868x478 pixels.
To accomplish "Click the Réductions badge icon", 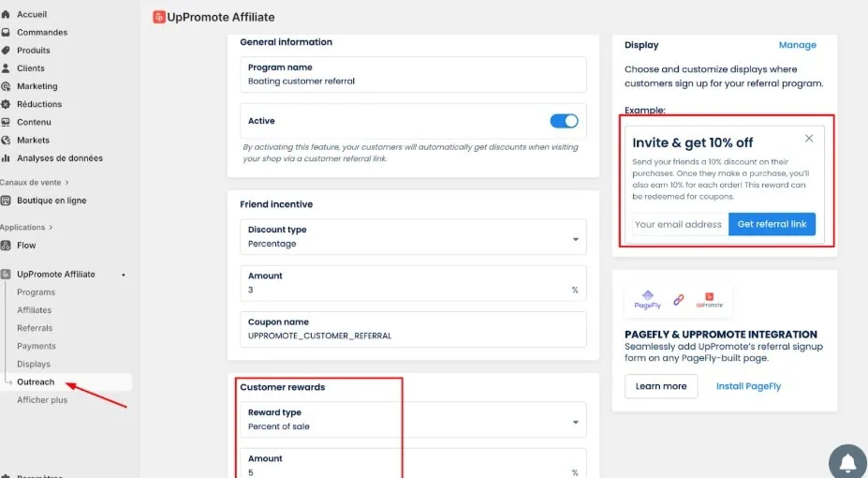I will point(6,104).
